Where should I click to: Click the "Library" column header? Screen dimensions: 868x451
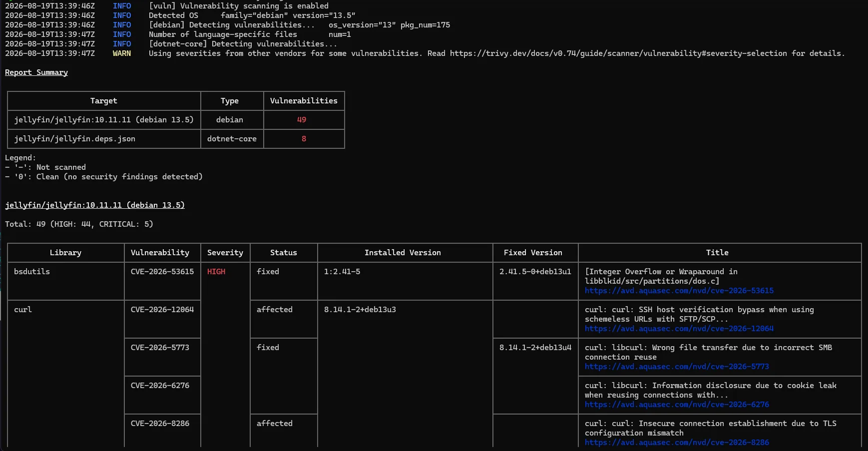65,253
